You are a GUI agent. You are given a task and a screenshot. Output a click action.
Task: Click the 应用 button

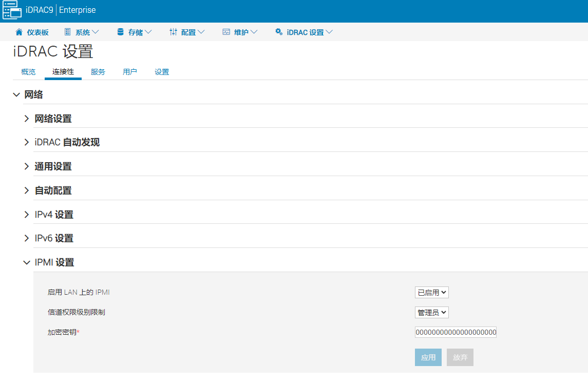pyautogui.click(x=428, y=357)
